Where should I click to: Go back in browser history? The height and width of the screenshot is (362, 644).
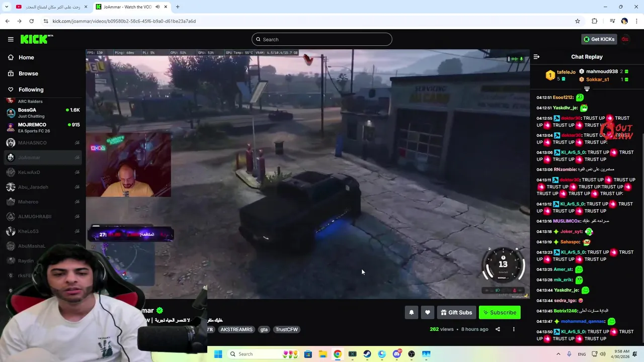point(7,21)
